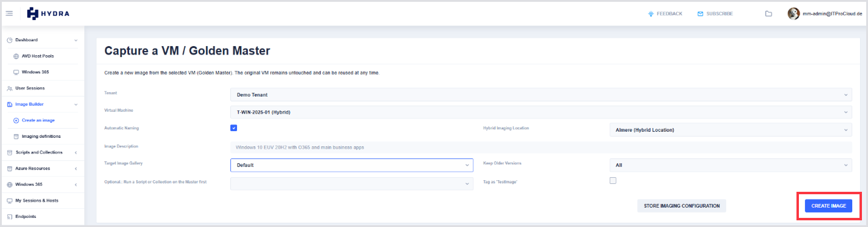Click the Feedback link
Screen dimensions: 868x227
[x=669, y=13]
